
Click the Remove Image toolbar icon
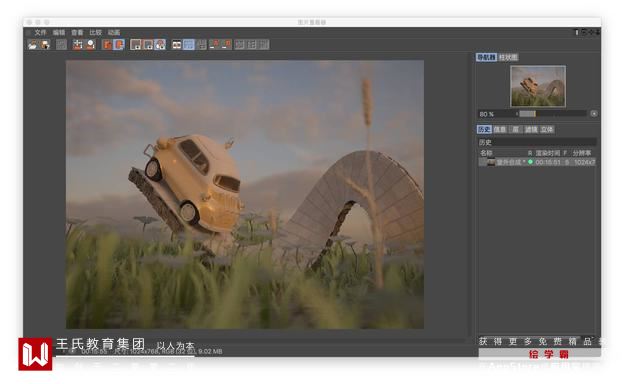(x=77, y=44)
